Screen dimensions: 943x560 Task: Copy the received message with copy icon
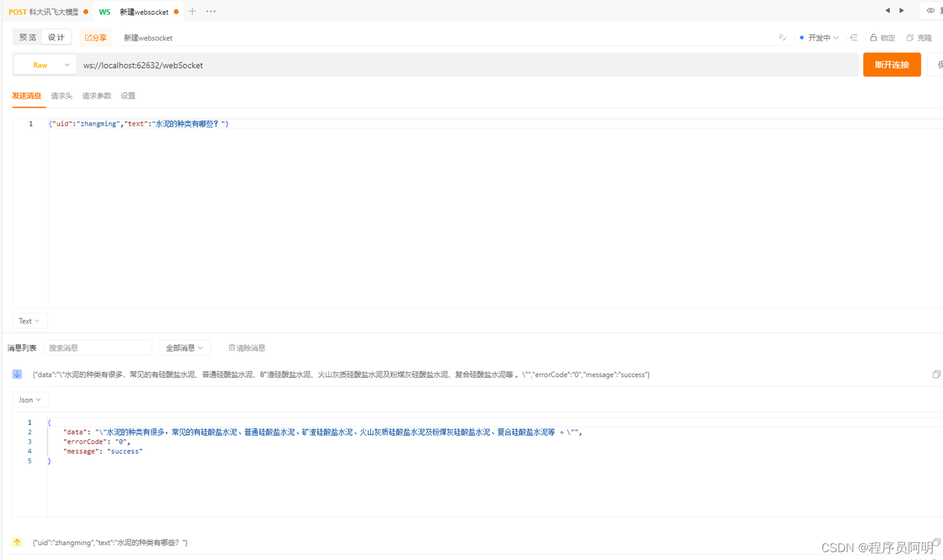click(x=936, y=374)
